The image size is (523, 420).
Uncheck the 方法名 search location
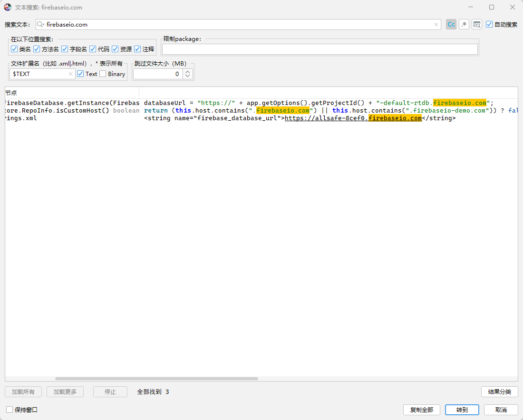coord(37,49)
